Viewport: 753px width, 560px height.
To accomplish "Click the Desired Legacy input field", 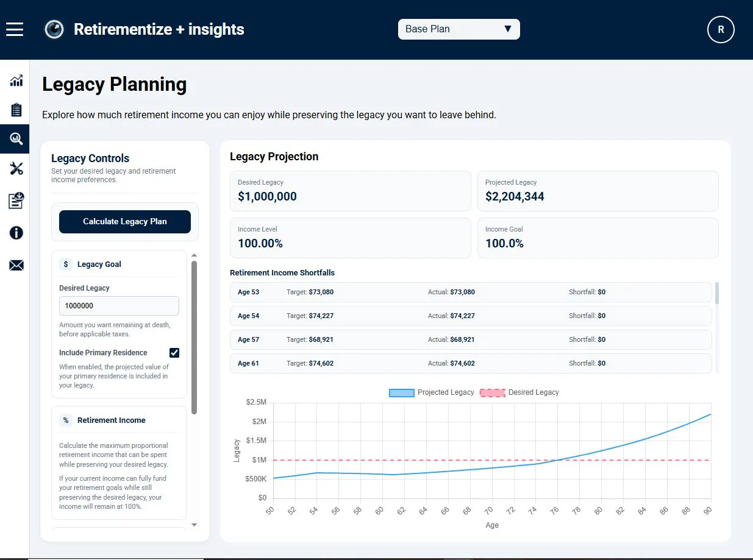I will pos(119,306).
